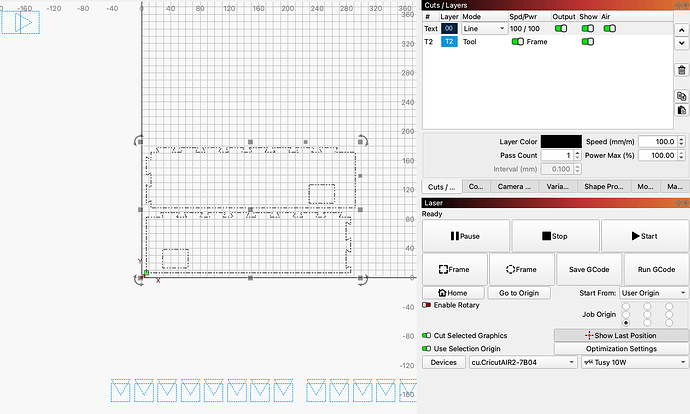The height and width of the screenshot is (414, 690).
Task: Disable Use Selection Origin
Action: pos(426,348)
